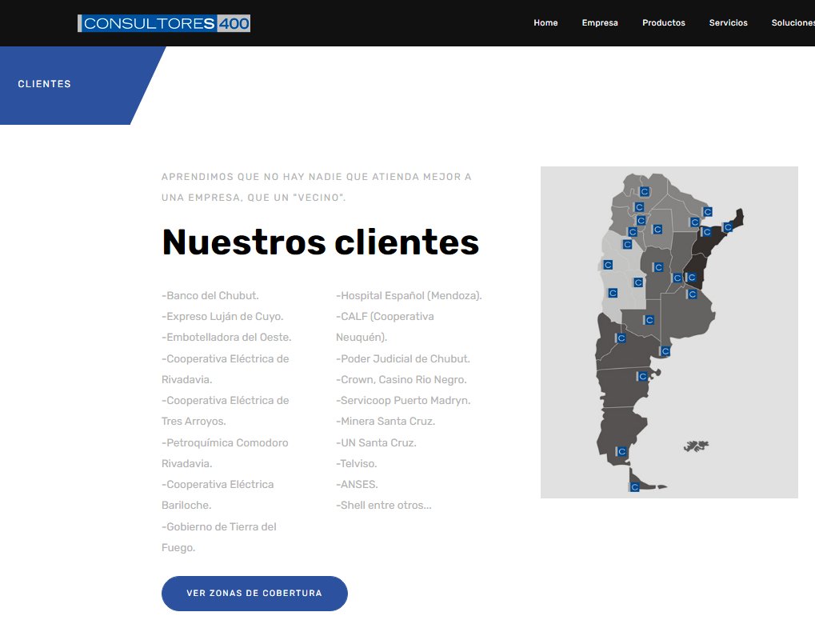The image size is (815, 644).
Task: Click the C marker in Jujuy province
Action: (x=645, y=192)
